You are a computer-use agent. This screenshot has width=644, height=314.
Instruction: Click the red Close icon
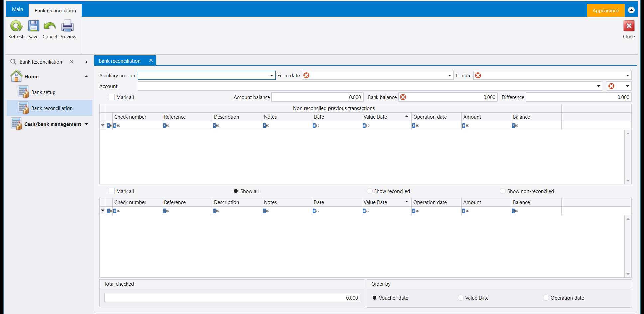[x=629, y=26]
